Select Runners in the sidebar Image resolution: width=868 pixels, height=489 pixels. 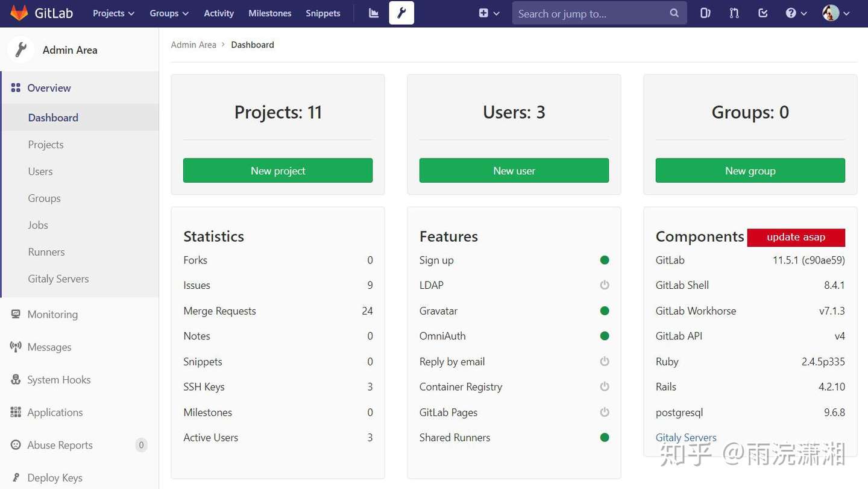point(46,252)
